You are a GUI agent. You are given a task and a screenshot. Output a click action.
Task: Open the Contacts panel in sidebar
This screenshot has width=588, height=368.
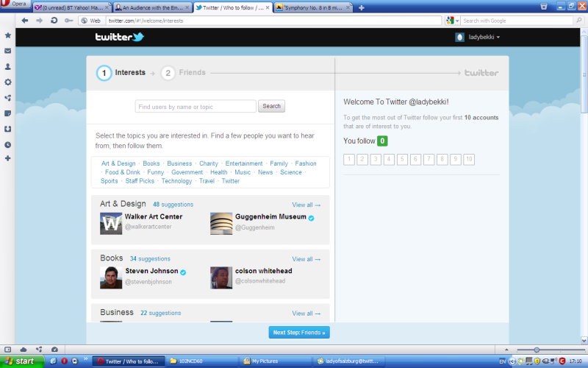7,66
